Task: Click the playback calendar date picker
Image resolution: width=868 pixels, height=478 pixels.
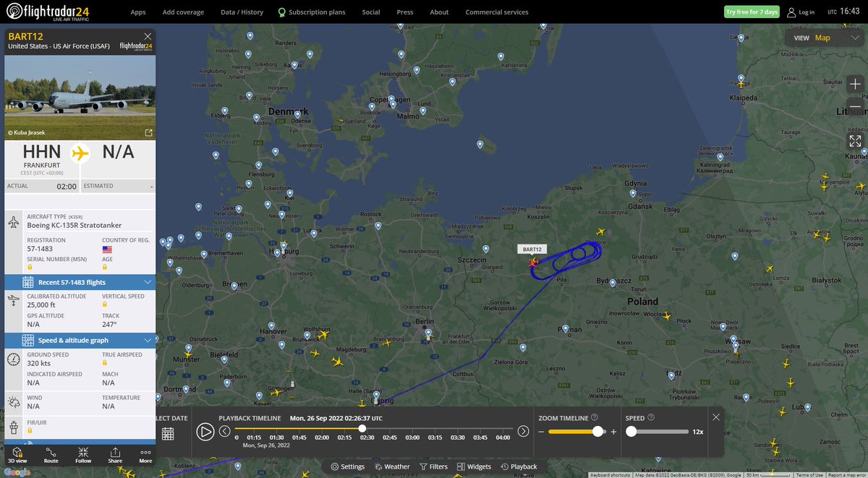Action: click(168, 434)
